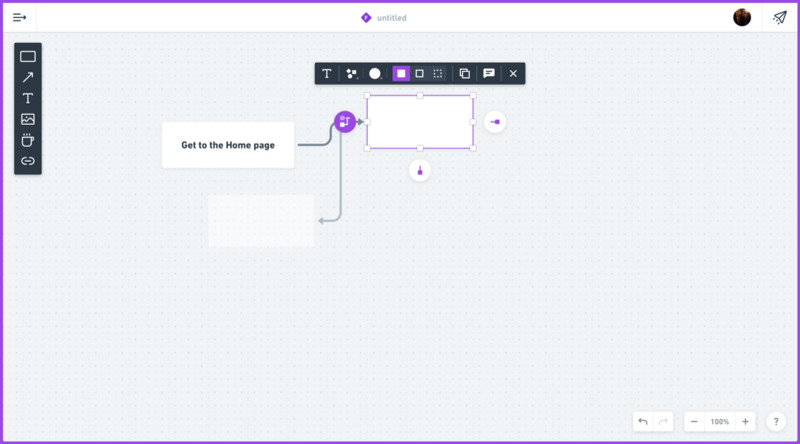
Task: Click the coffee cup icon tool
Action: (x=28, y=140)
